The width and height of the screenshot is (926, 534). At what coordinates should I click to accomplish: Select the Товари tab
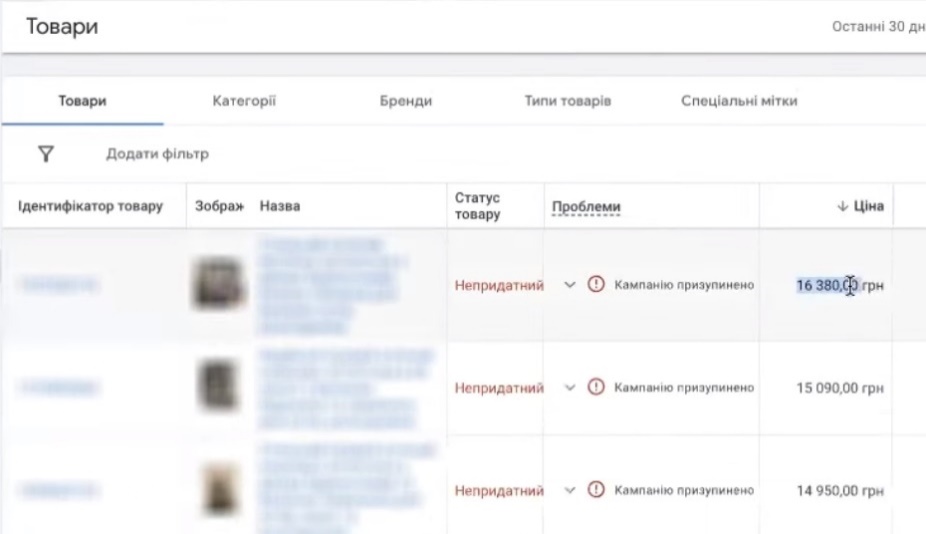click(83, 101)
